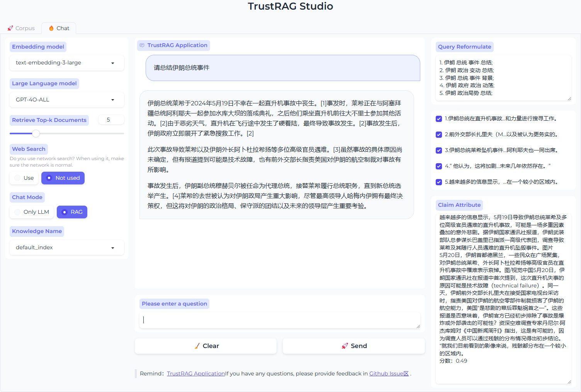The height and width of the screenshot is (392, 581).
Task: Open the TrustRAG Application link in the reminder
Action: (196, 373)
